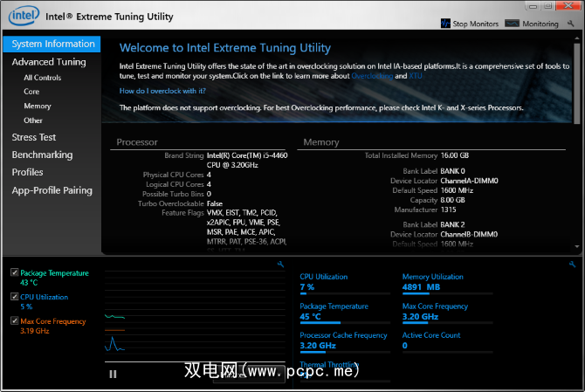Open All Controls under Advanced Tuning

(x=43, y=78)
